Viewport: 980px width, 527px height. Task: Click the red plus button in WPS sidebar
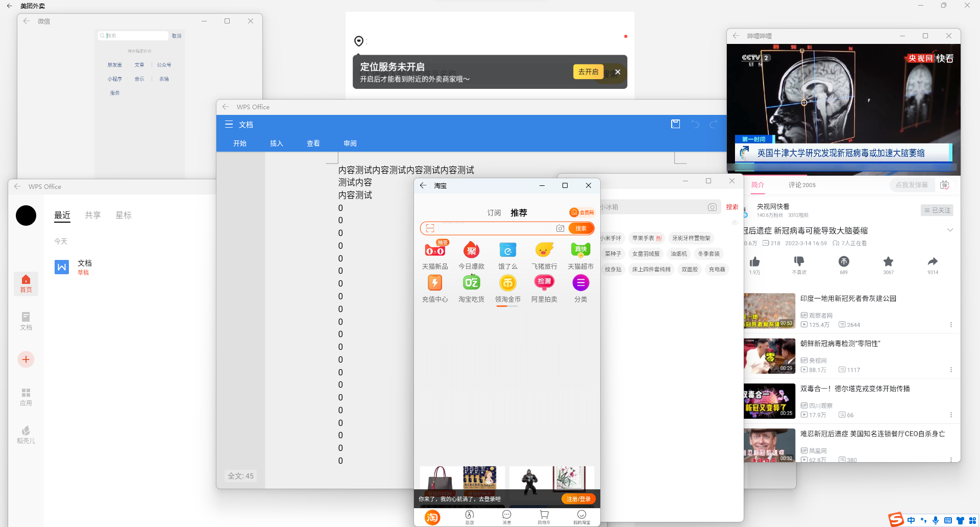[26, 360]
